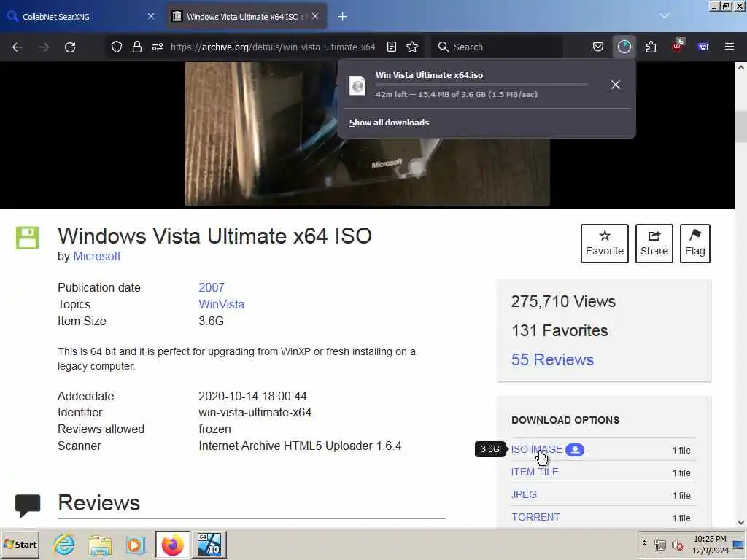Toggle reader view icon

tap(392, 47)
